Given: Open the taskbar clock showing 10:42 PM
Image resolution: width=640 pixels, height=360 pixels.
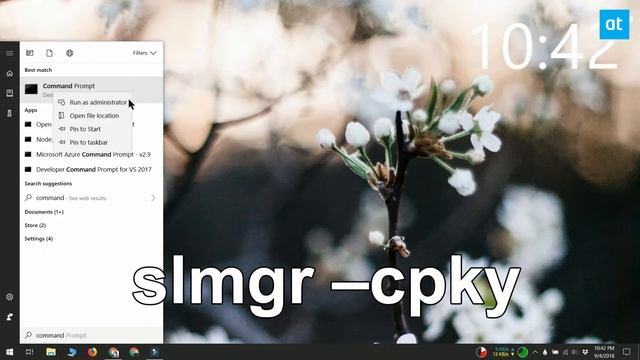Looking at the screenshot, I should pos(604,352).
